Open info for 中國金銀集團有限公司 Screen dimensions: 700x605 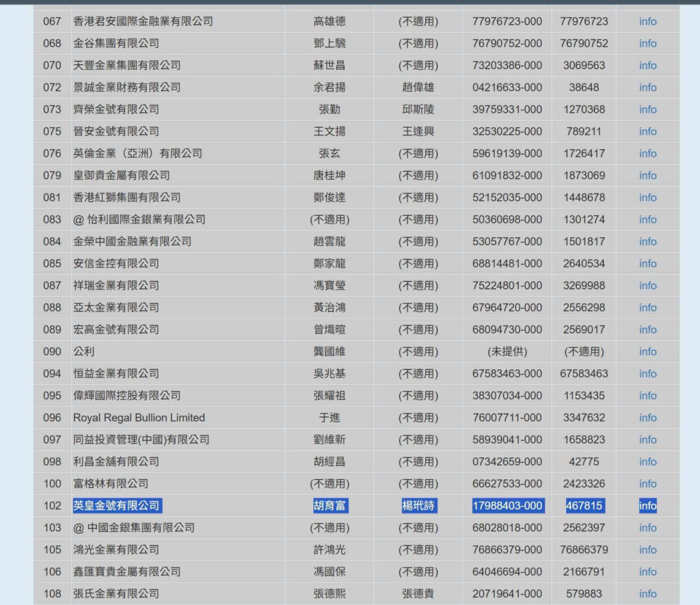[647, 528]
